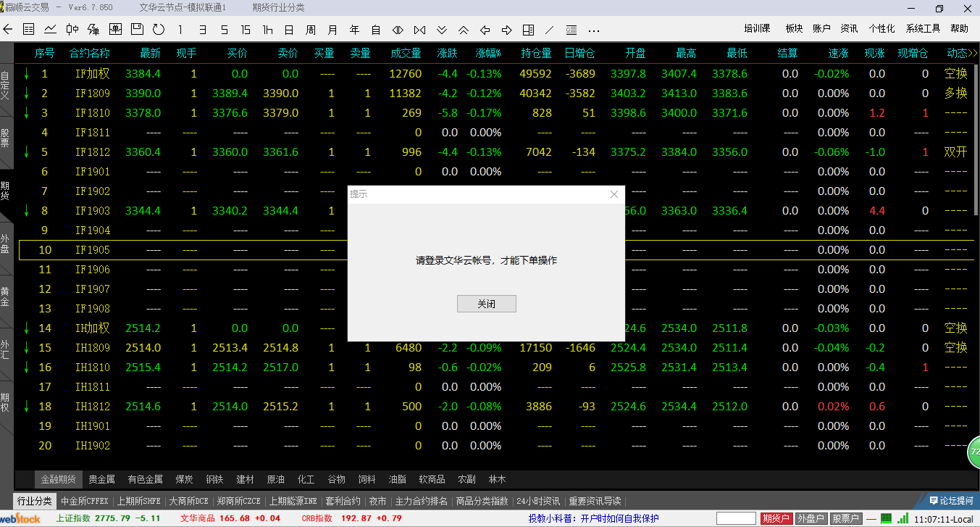Open the quote list view icon
The width and height of the screenshot is (980, 527).
pyautogui.click(x=29, y=30)
